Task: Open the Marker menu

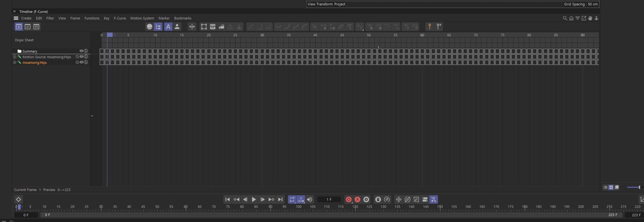Action: pos(164,18)
